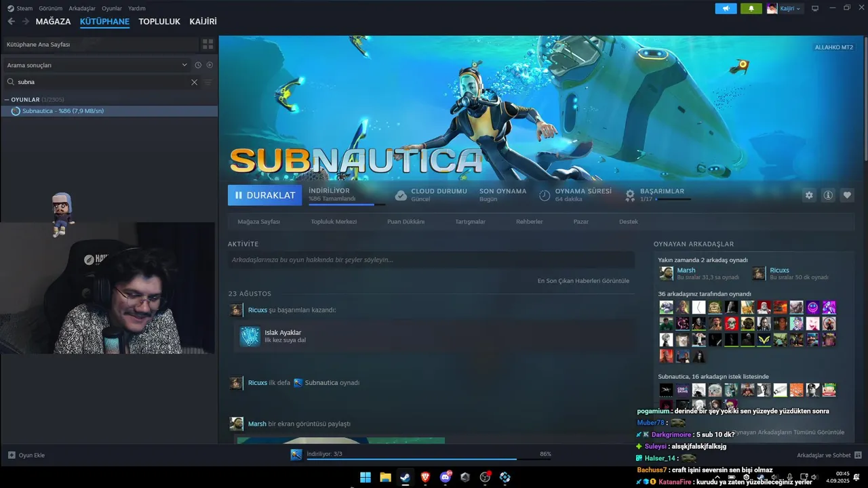868x488 pixels.
Task: Open Ricuxs avatar in recent friends
Action: [759, 273]
